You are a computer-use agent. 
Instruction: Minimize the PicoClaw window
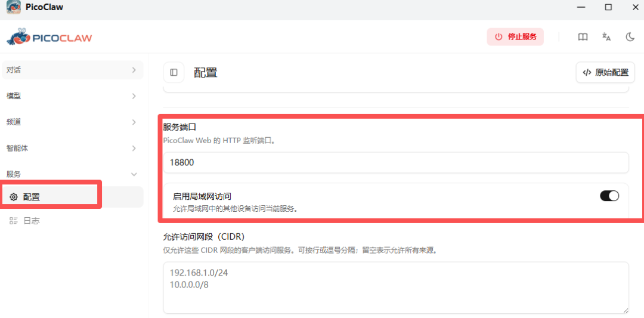click(x=581, y=7)
